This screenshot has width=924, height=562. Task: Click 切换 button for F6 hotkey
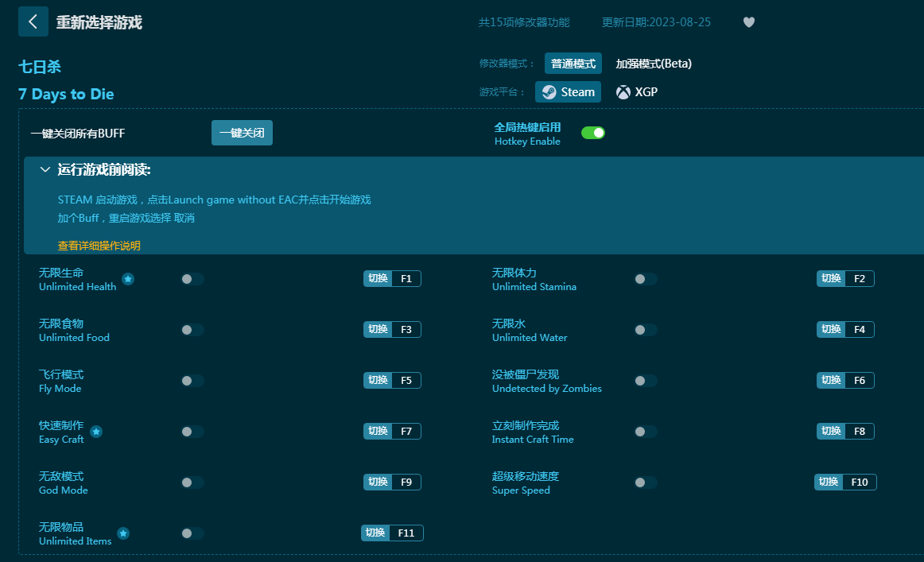click(831, 381)
